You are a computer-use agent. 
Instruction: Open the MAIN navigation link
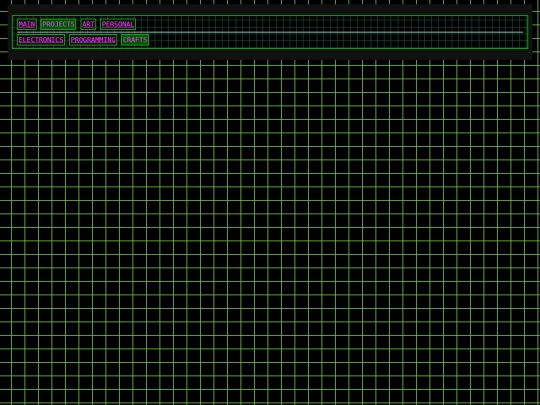click(x=27, y=24)
